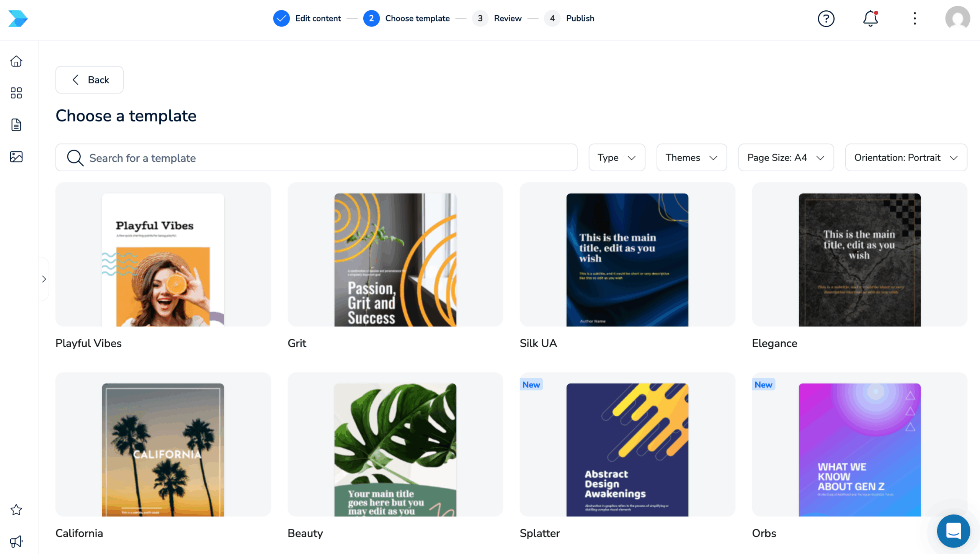Open the help question mark icon
The height and width of the screenshot is (554, 980).
pos(826,18)
